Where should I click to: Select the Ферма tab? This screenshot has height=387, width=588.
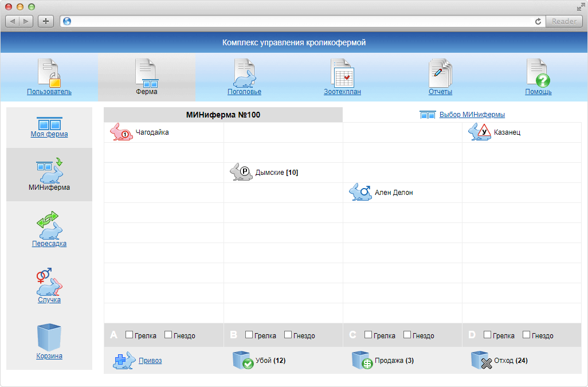pos(147,77)
